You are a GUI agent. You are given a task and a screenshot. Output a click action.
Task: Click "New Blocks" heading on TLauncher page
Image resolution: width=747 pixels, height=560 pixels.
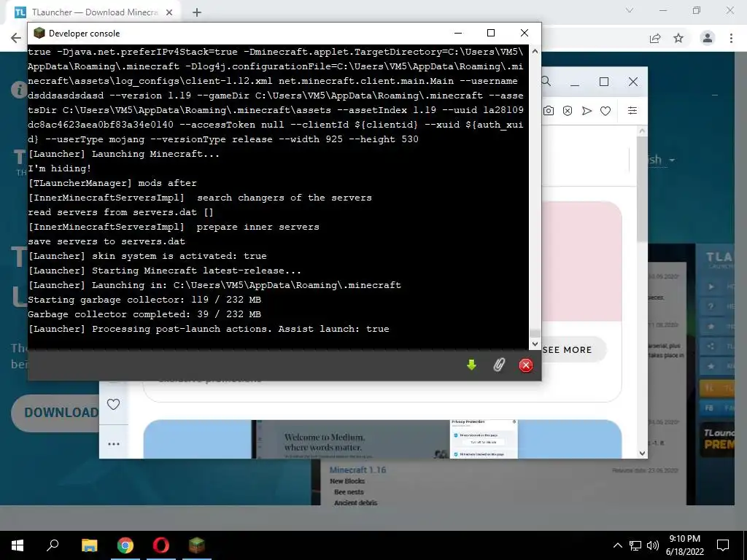[x=347, y=481]
